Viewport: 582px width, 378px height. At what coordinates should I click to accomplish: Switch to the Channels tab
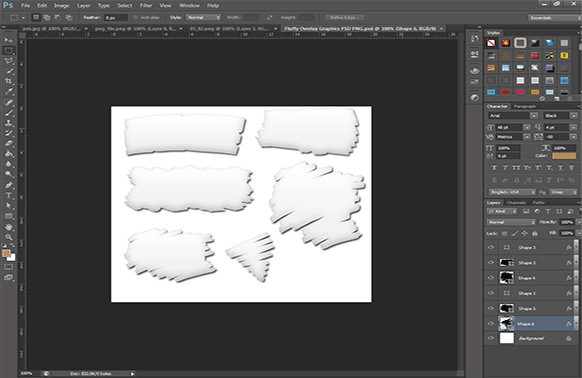[516, 202]
